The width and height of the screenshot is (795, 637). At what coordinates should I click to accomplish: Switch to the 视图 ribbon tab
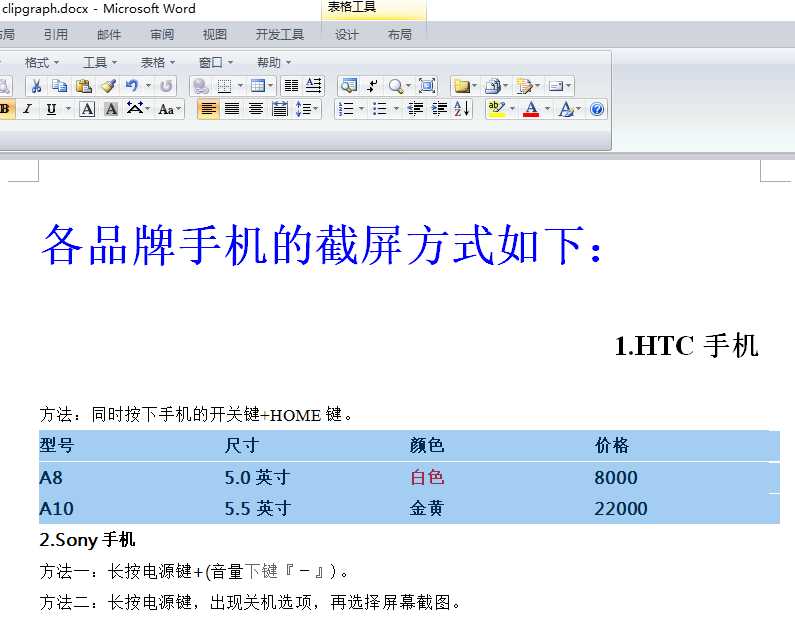(214, 34)
